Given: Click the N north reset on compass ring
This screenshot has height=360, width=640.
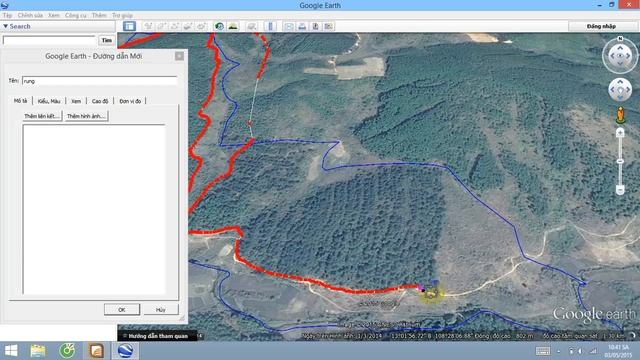Looking at the screenshot, I should pos(620,38).
